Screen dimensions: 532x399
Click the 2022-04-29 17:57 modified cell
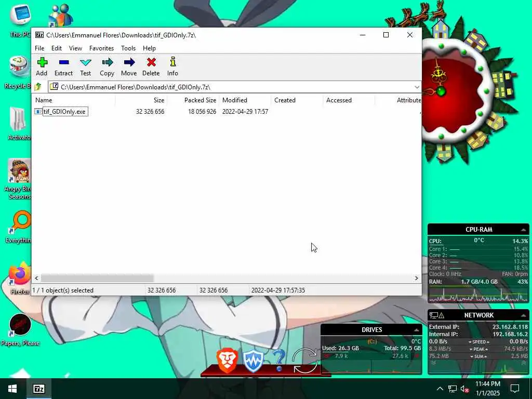(245, 112)
